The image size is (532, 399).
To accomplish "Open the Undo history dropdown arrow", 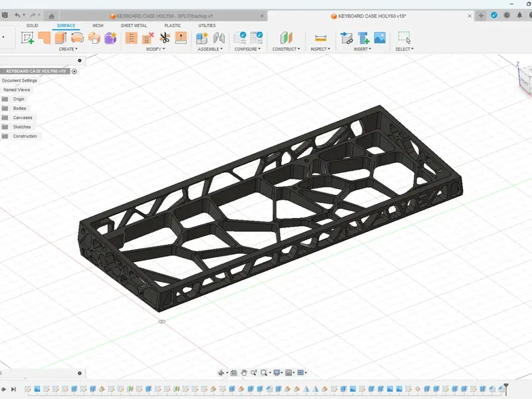I will (x=24, y=15).
